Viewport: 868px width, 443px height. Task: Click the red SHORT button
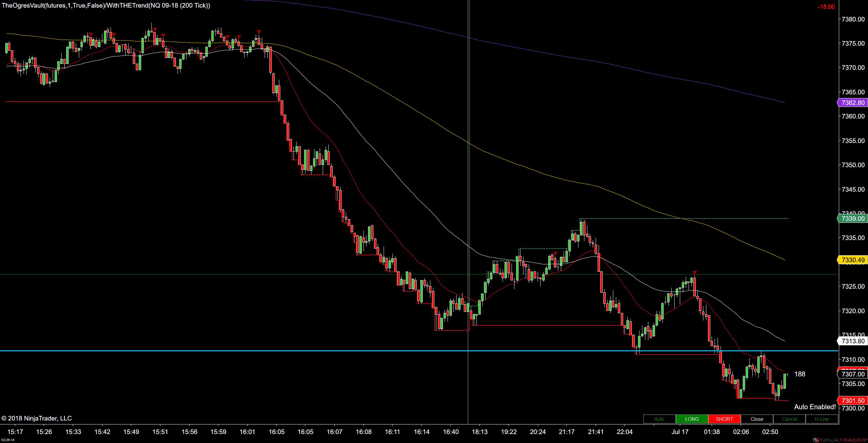(x=724, y=419)
